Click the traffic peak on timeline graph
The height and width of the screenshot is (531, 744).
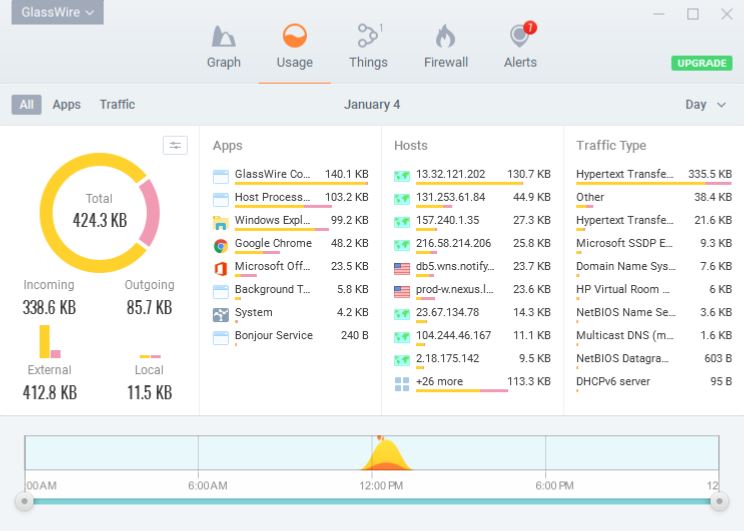pos(386,456)
